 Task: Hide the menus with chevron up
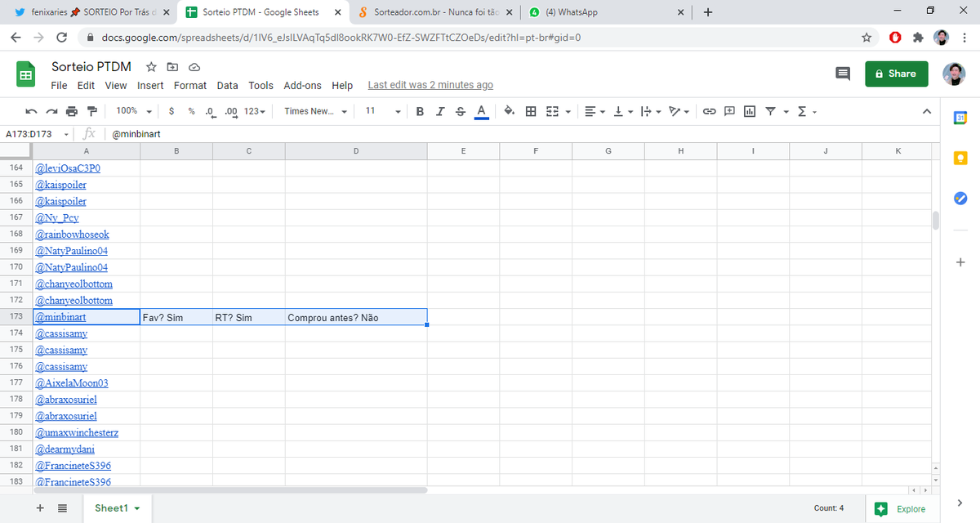pos(926,111)
